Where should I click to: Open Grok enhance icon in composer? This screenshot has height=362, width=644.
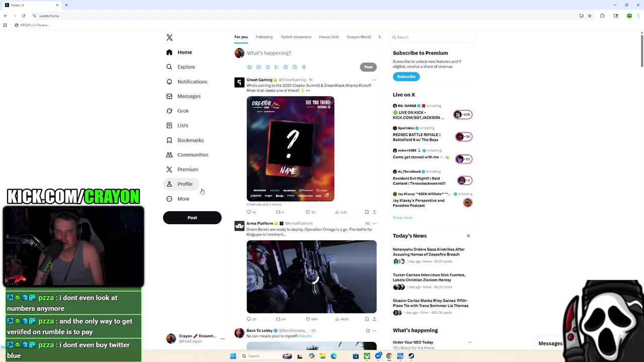268,67
